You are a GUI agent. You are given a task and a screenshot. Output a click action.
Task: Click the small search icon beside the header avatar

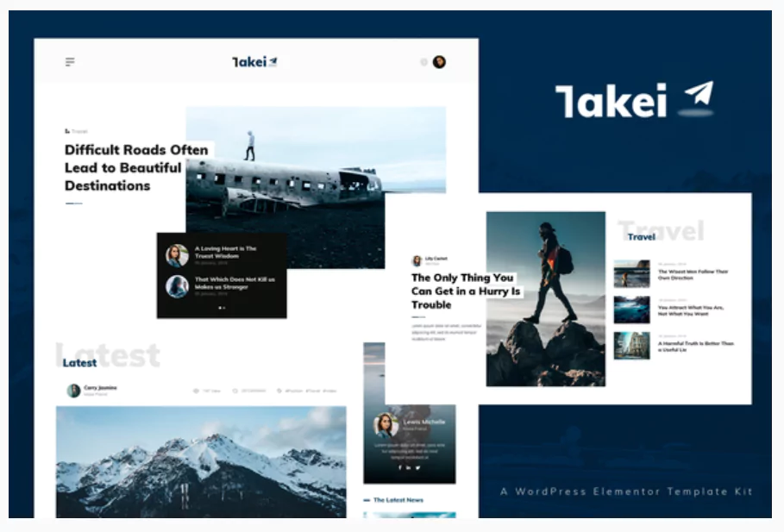click(423, 62)
